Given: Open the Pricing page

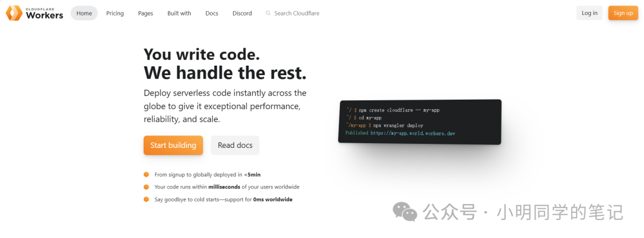Looking at the screenshot, I should 115,13.
